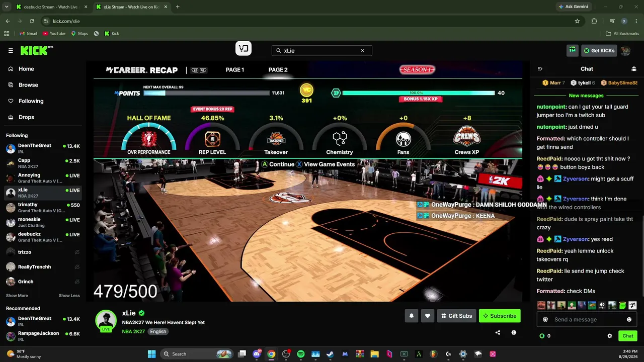Image resolution: width=644 pixels, height=362 pixels.
Task: Share the xLie stream
Action: click(498, 332)
